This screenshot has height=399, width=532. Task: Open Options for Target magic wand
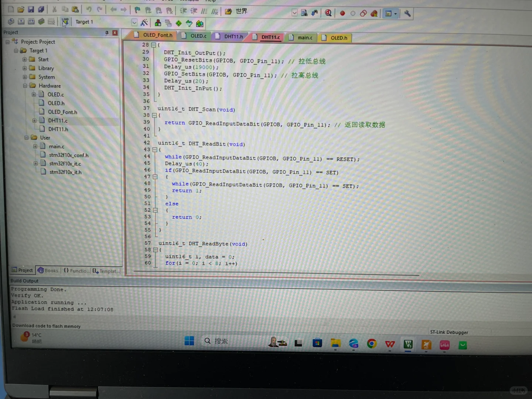(x=144, y=23)
